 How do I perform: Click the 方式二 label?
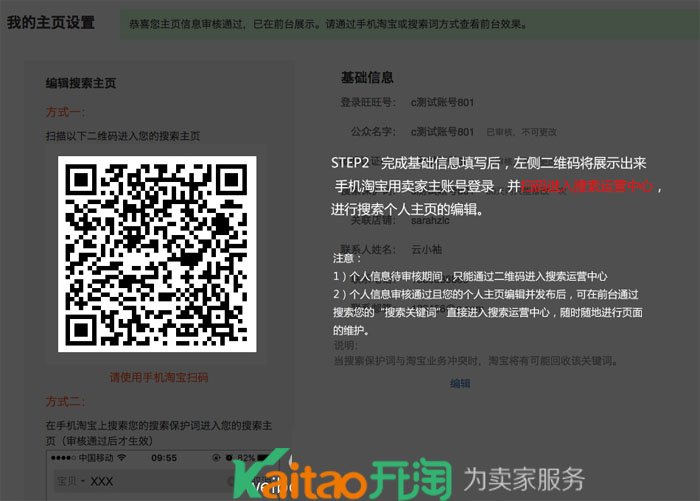coord(65,401)
